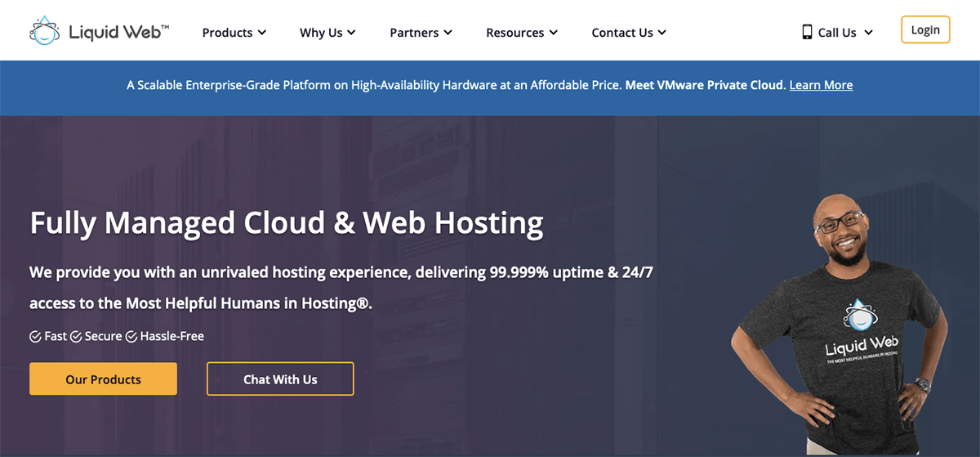Expand the Partners chevron arrow
Viewport: 980px width, 457px height.
click(448, 33)
